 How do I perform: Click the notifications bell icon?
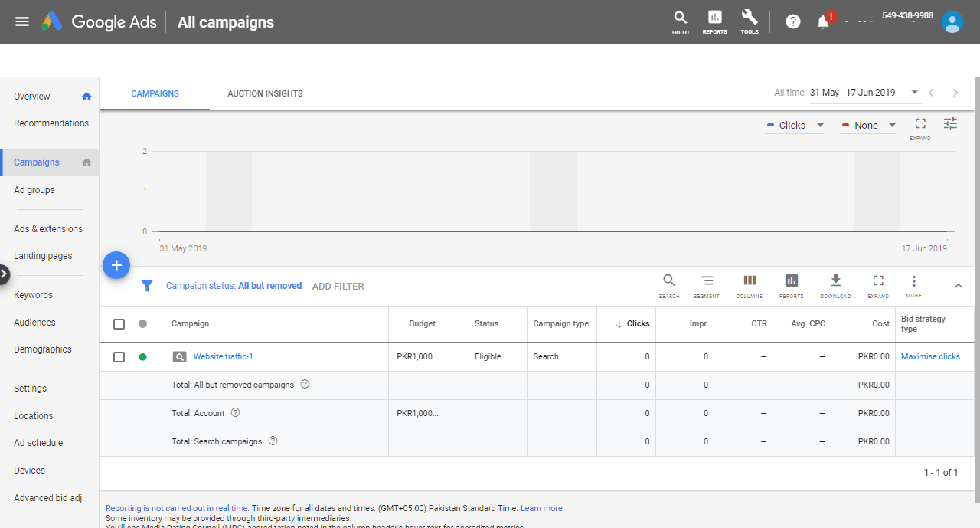point(824,21)
